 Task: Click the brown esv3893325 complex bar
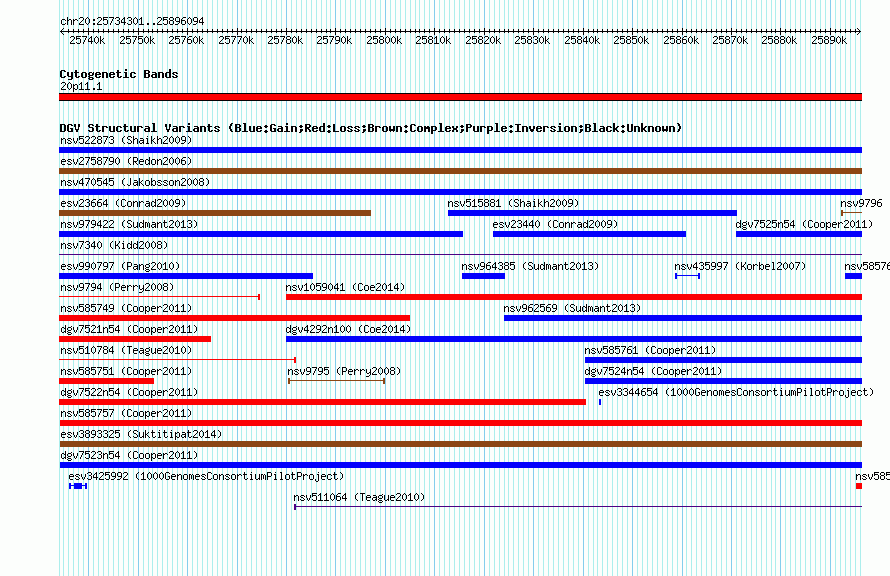(460, 444)
